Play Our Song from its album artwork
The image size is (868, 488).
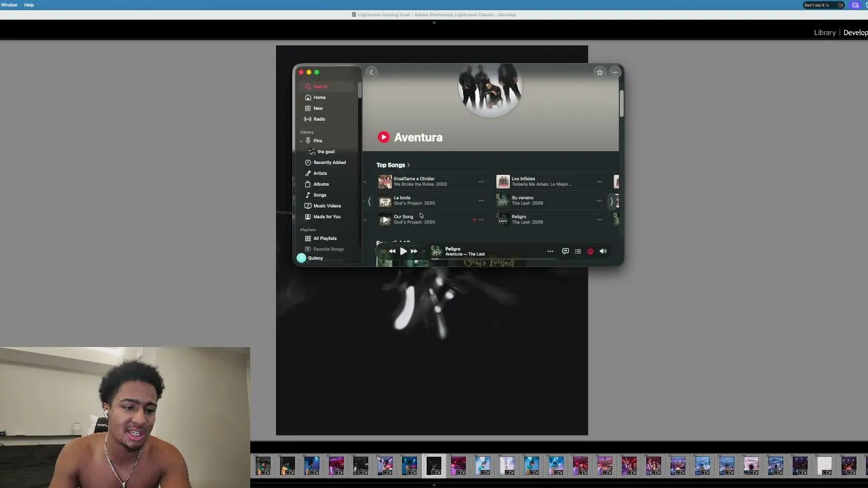click(385, 220)
